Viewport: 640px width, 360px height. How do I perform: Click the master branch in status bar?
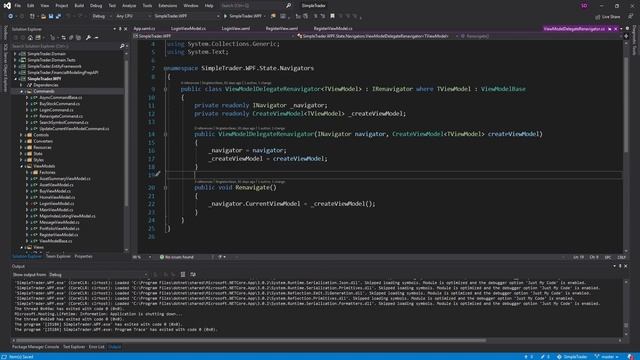coord(607,357)
